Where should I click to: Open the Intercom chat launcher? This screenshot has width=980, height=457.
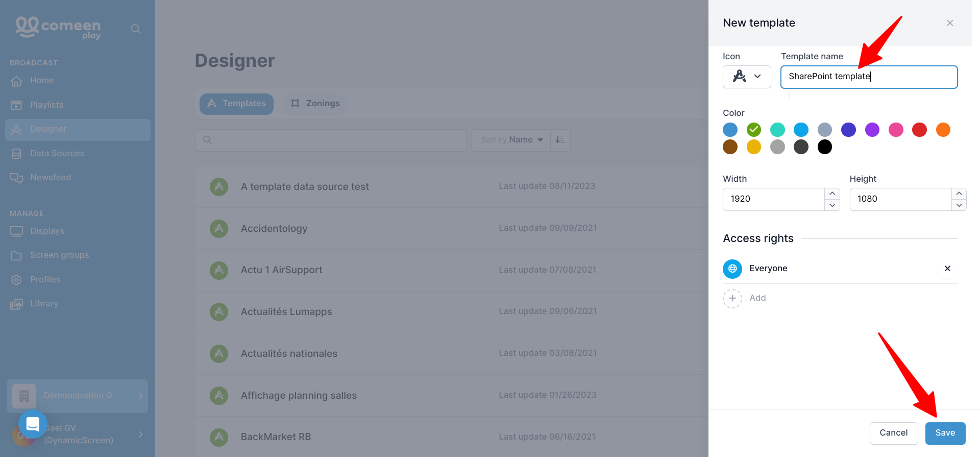pyautogui.click(x=33, y=424)
